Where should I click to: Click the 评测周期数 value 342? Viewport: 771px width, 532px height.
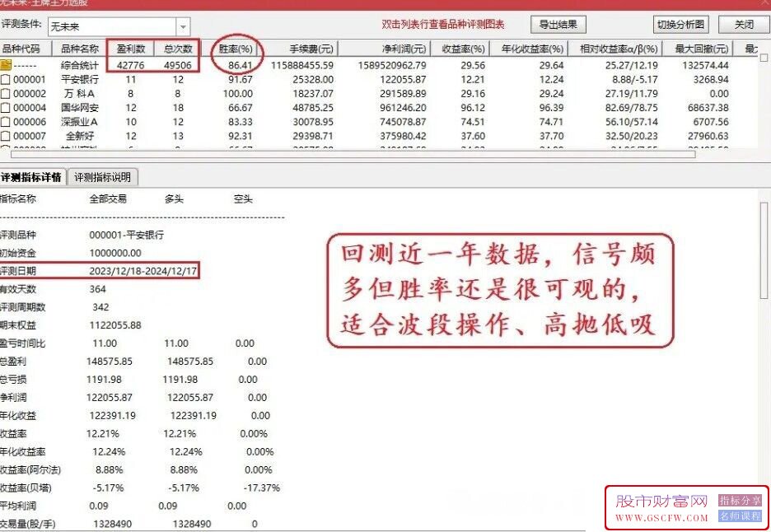click(x=100, y=307)
